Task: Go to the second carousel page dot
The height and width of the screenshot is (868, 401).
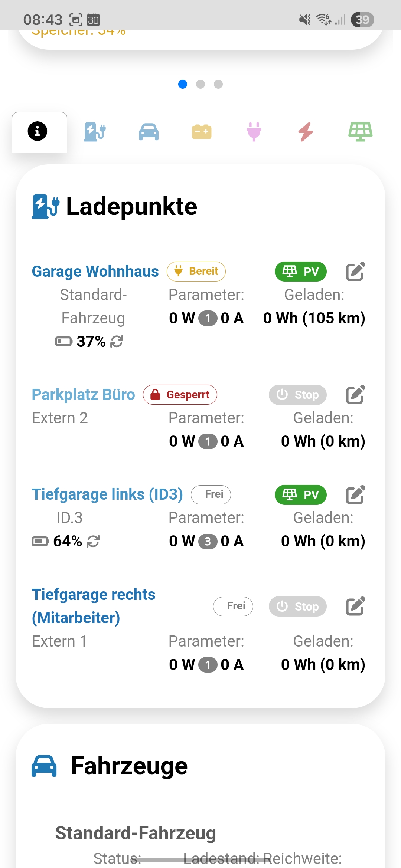Action: pos(200,84)
